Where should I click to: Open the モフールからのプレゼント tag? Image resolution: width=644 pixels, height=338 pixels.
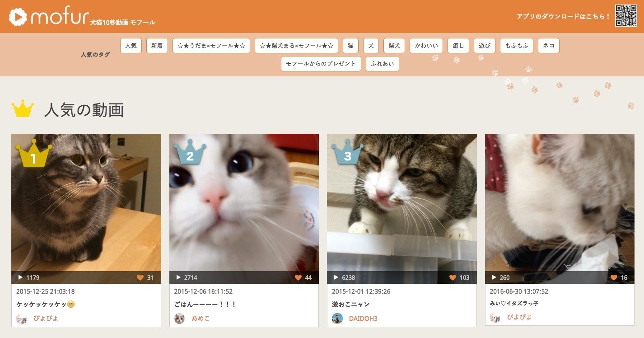(x=321, y=64)
